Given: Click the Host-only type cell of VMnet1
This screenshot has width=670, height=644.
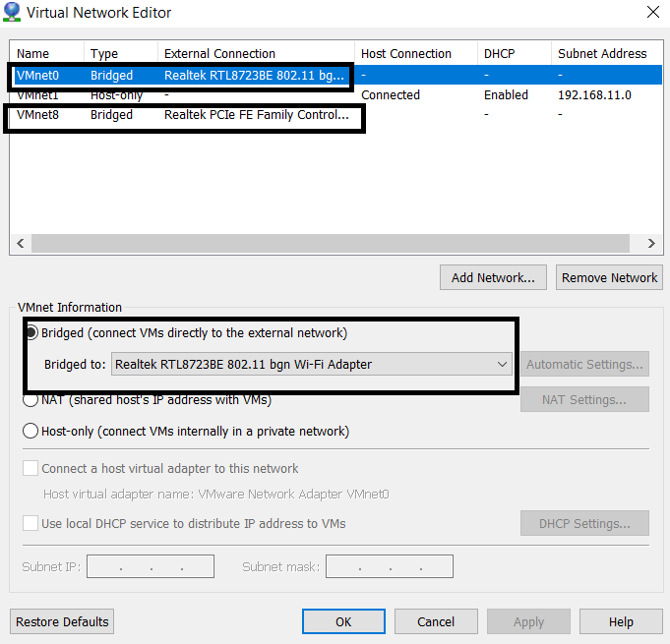Looking at the screenshot, I should (x=116, y=94).
